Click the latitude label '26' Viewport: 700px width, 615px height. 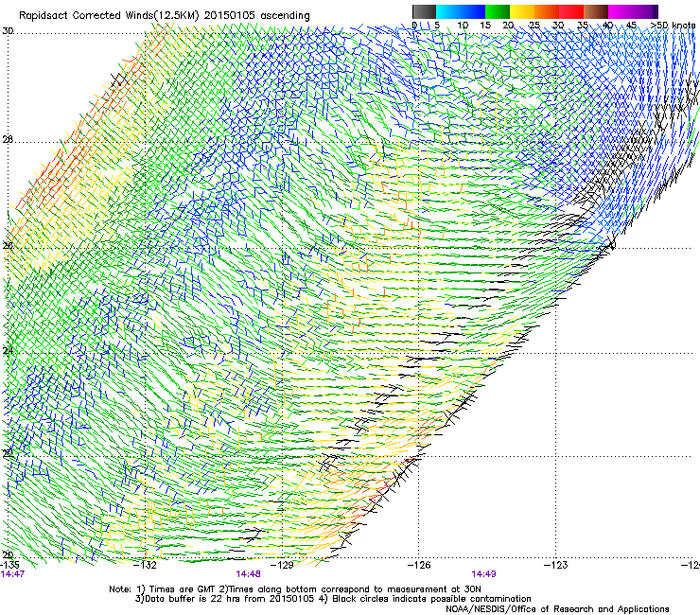click(x=8, y=245)
